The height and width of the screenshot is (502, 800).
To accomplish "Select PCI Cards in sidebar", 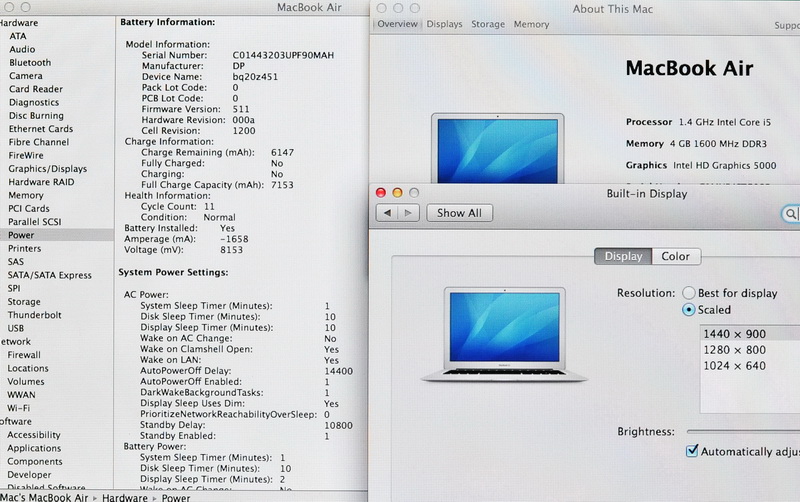I will 29,208.
